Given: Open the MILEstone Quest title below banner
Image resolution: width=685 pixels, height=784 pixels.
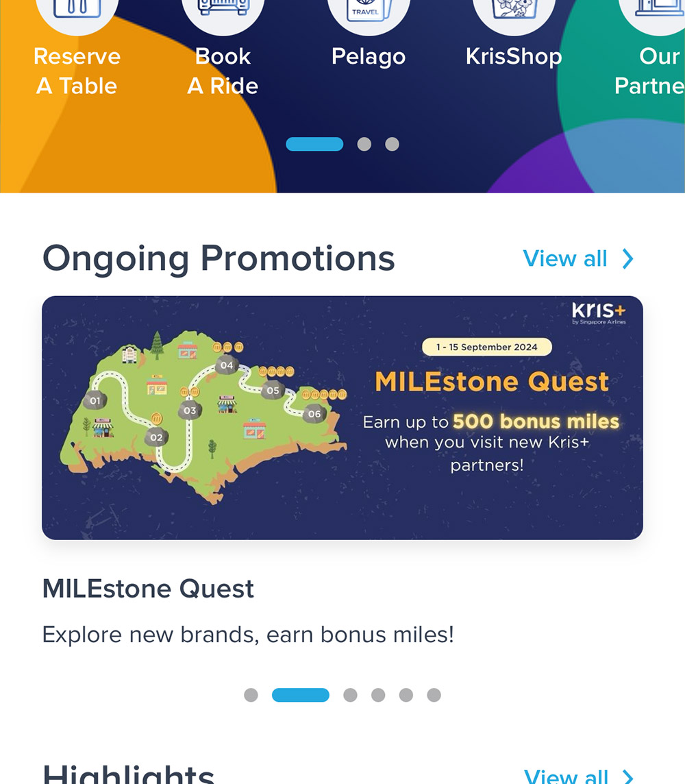Looking at the screenshot, I should [x=148, y=589].
